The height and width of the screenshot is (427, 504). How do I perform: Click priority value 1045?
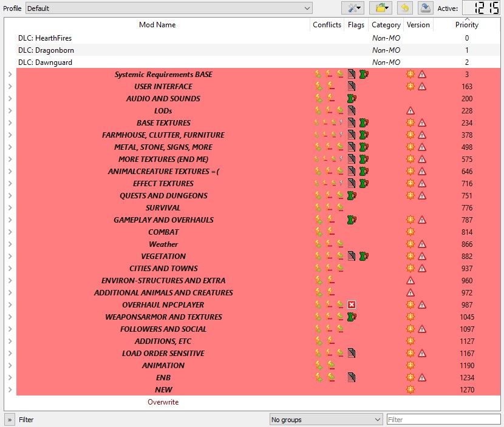pyautogui.click(x=467, y=317)
